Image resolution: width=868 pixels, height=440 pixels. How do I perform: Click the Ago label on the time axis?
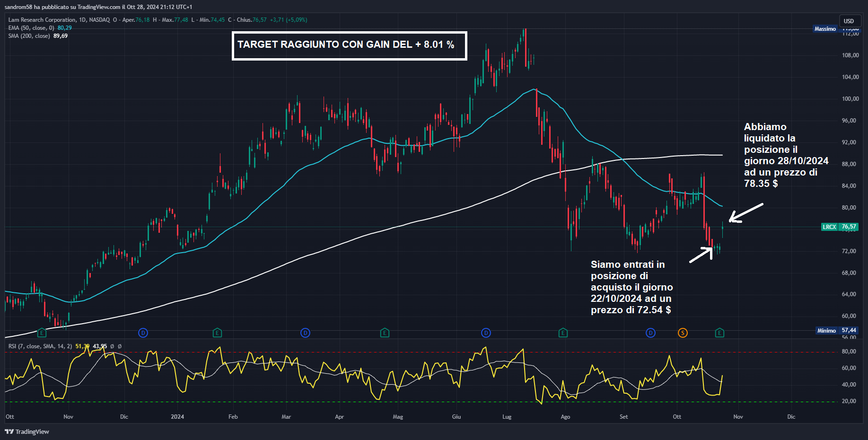(565, 417)
